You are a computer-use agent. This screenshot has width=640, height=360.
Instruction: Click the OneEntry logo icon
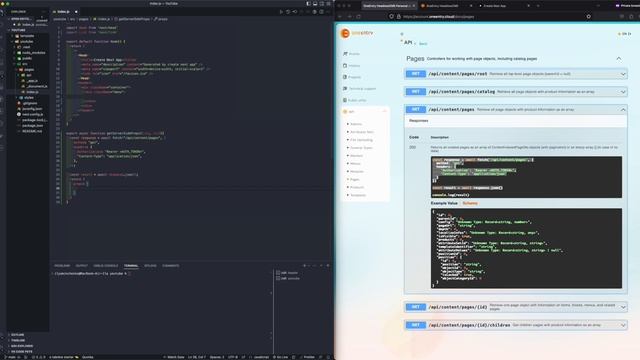coord(345,33)
